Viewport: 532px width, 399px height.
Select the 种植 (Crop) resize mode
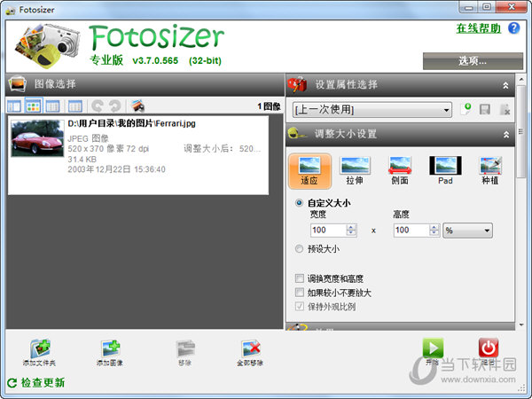coord(490,170)
